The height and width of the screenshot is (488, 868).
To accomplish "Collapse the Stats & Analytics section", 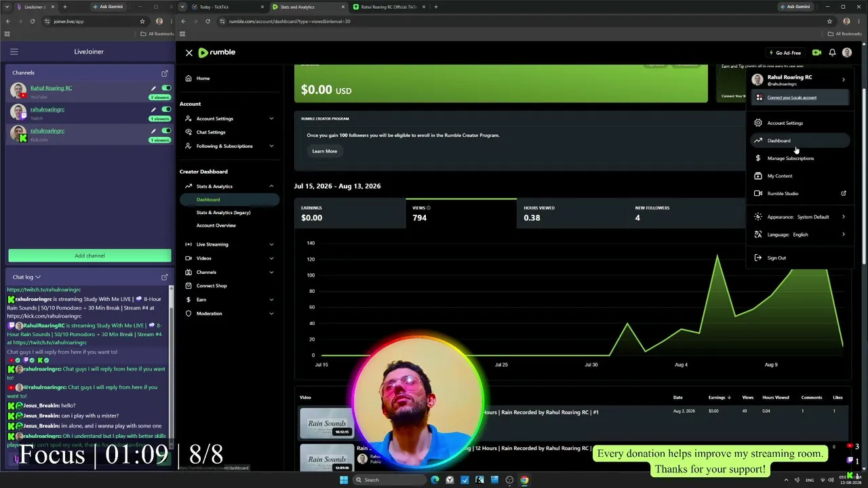I will pyautogui.click(x=229, y=186).
